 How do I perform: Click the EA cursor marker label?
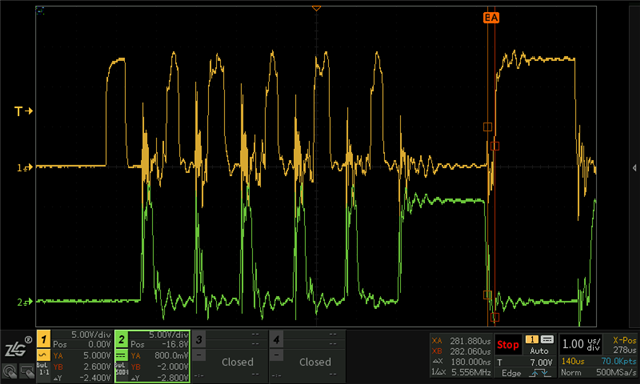(491, 18)
